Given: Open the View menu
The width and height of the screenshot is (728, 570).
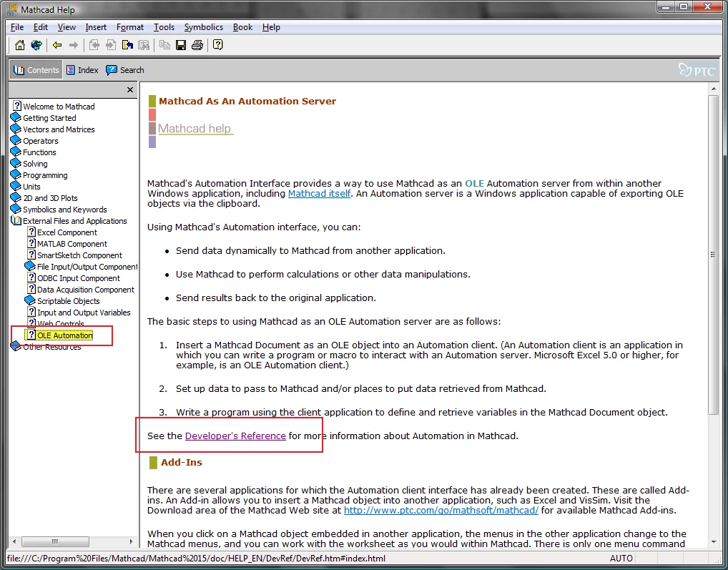Looking at the screenshot, I should pyautogui.click(x=67, y=27).
